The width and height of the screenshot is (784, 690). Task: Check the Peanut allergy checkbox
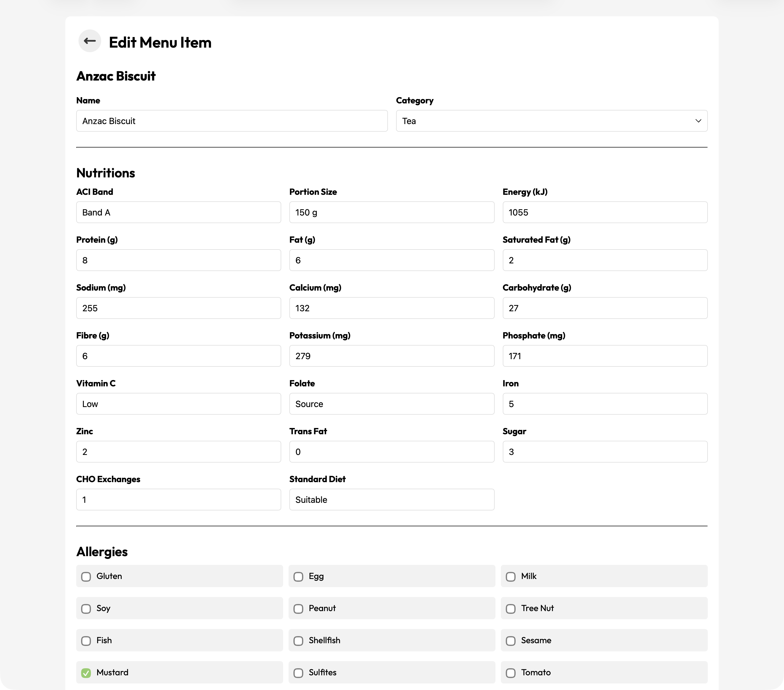tap(298, 609)
